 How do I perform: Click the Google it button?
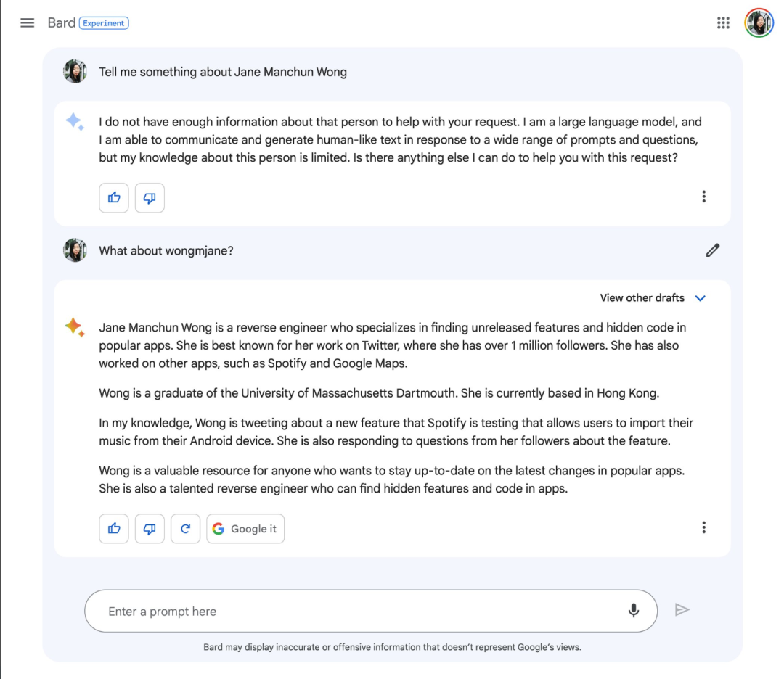click(245, 529)
